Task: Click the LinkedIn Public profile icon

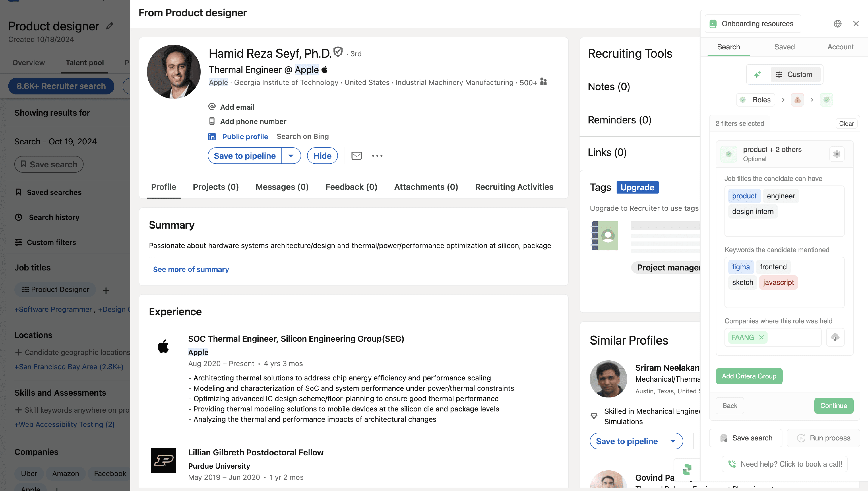Action: coord(212,137)
